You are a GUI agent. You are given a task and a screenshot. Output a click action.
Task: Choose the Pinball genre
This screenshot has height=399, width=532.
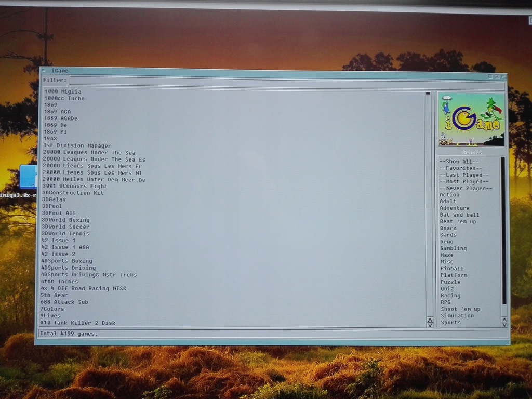[451, 269]
